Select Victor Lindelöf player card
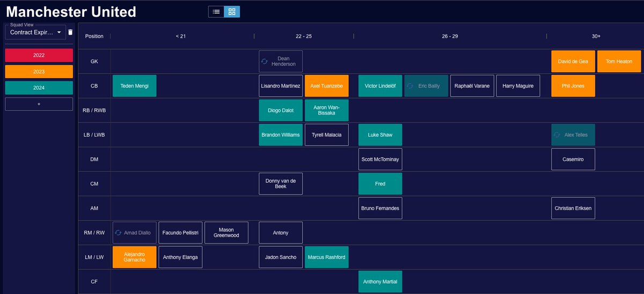The height and width of the screenshot is (294, 644). pos(380,86)
